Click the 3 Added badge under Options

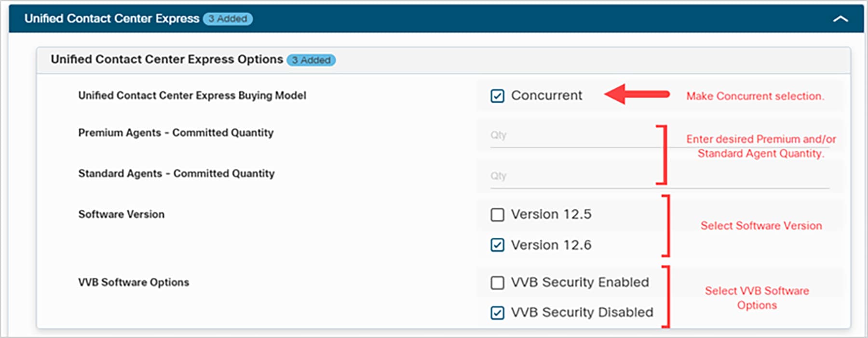311,60
